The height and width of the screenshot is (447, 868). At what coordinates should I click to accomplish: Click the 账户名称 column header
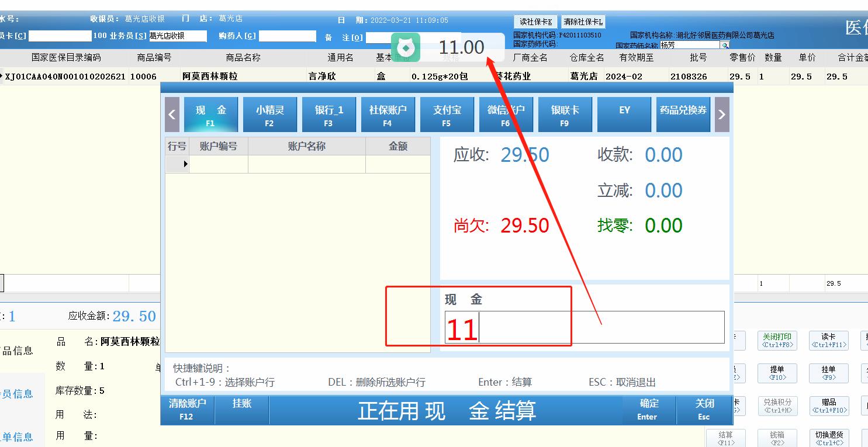pos(307,146)
